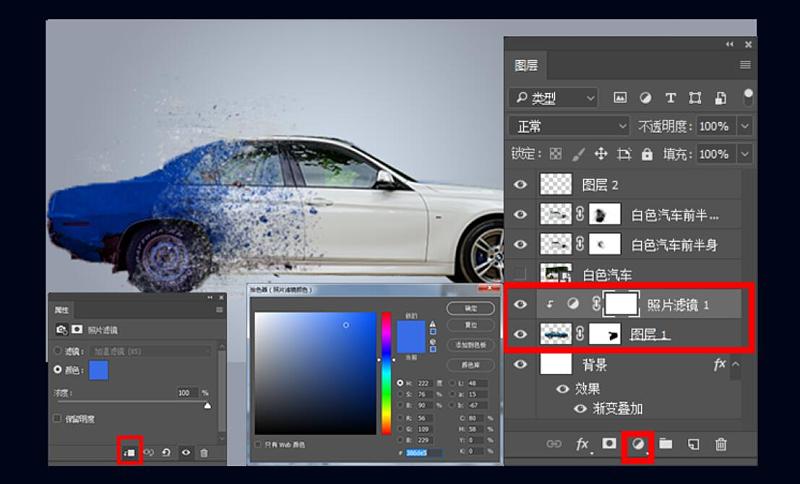Open the 正常 blend mode dropdown

coord(567,127)
